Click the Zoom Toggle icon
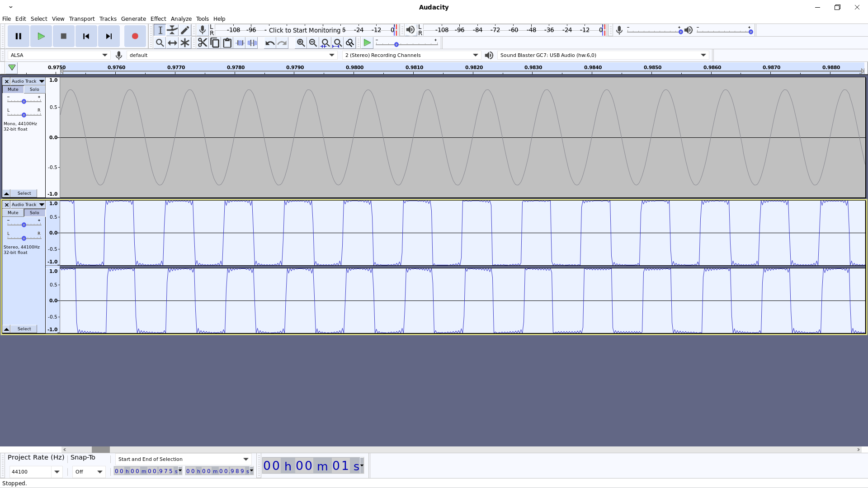 (x=349, y=43)
